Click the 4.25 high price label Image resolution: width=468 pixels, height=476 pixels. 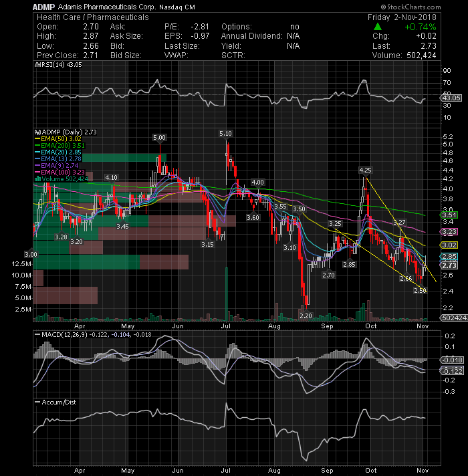(365, 170)
